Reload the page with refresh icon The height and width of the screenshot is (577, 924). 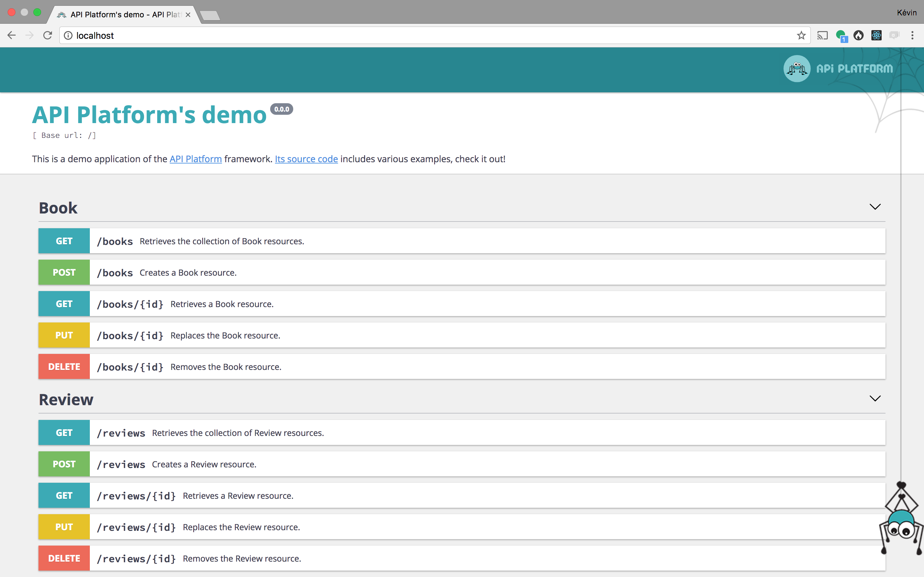pos(47,36)
